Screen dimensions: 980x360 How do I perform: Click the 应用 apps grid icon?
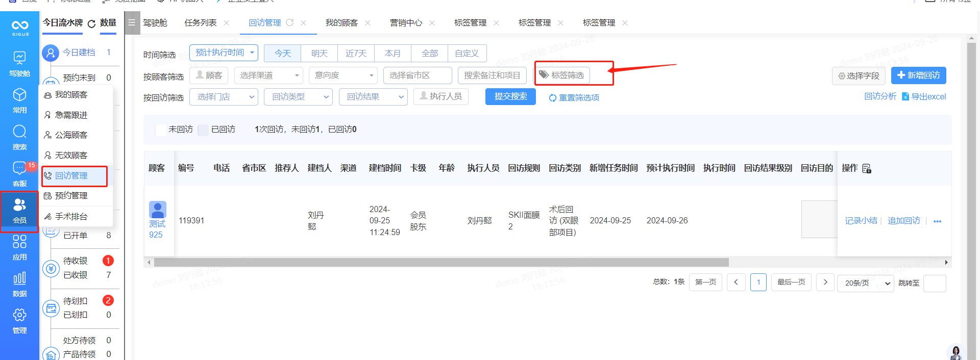tap(19, 247)
